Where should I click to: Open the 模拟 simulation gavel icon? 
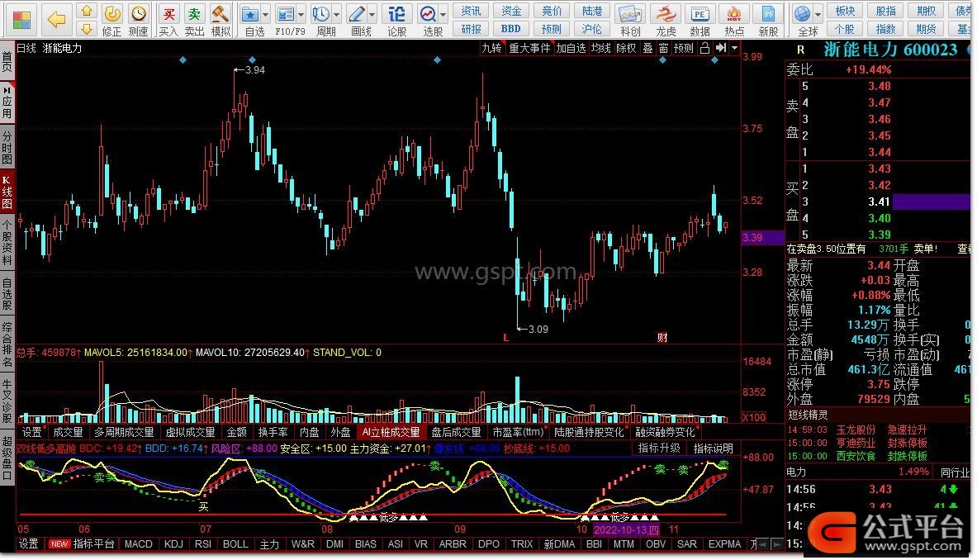coord(221,19)
